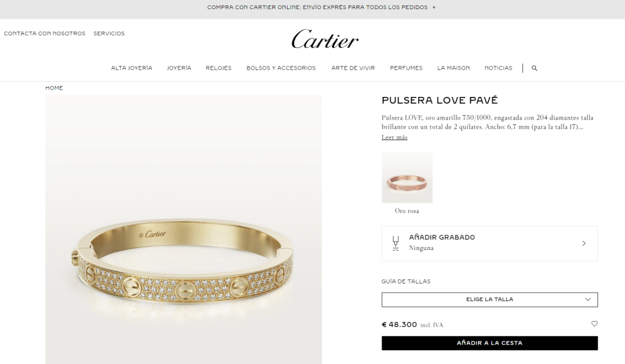
Task: Open the Servicios link
Action: 109,34
